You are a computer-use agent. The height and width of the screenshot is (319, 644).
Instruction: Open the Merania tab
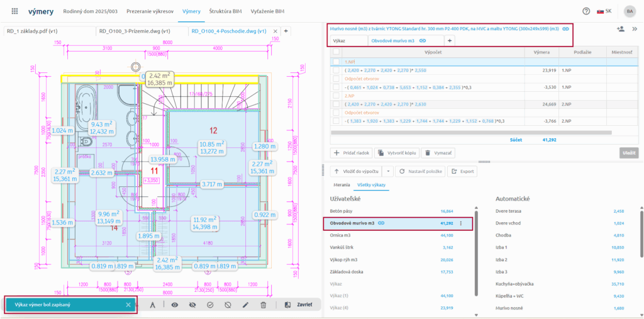click(341, 186)
